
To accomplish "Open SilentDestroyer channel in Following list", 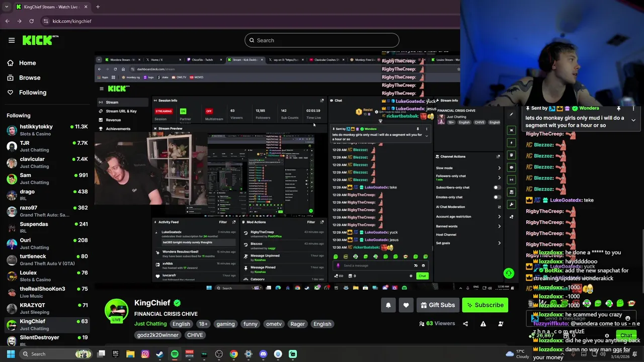I will [x=47, y=340].
